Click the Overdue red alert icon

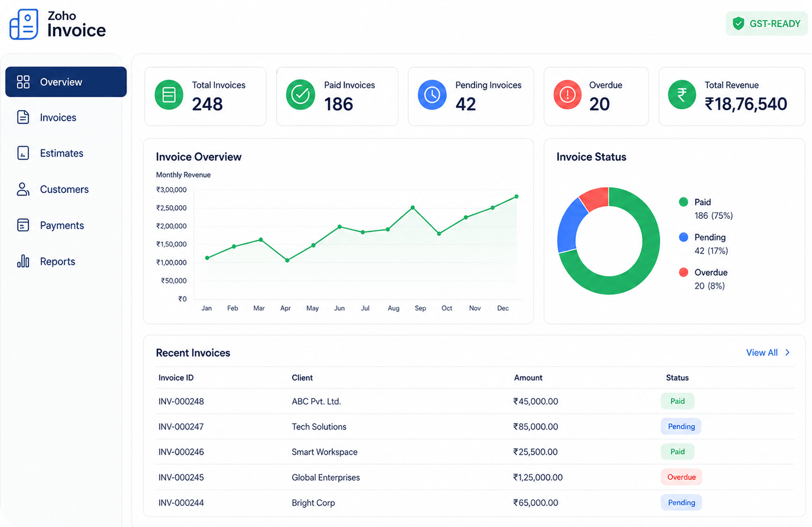coord(567,94)
